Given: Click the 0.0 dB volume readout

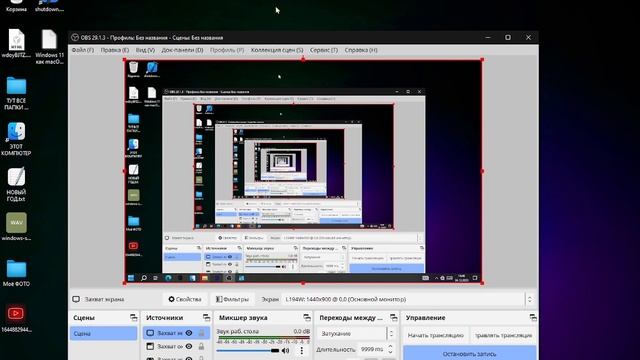Looking at the screenshot, I should (x=302, y=331).
